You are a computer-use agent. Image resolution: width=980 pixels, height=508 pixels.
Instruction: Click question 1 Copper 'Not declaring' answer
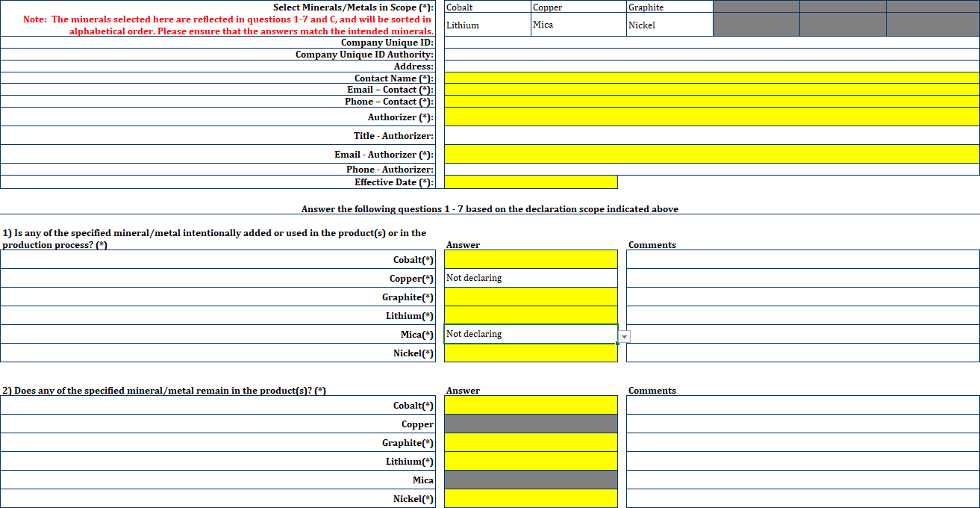click(x=531, y=278)
